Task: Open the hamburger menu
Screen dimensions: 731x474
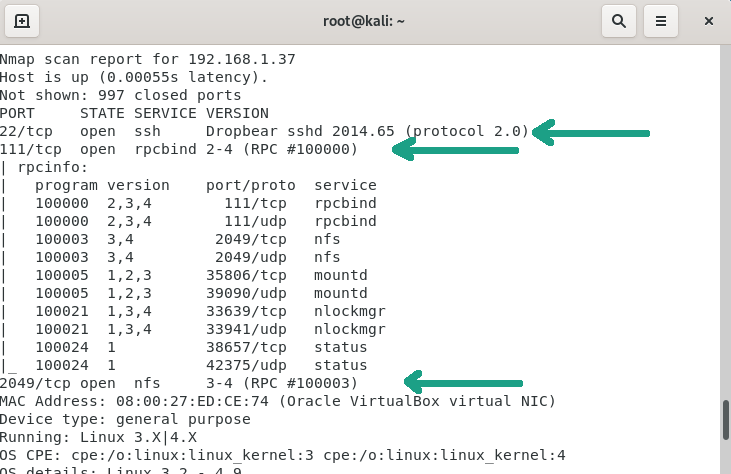Action: click(660, 20)
